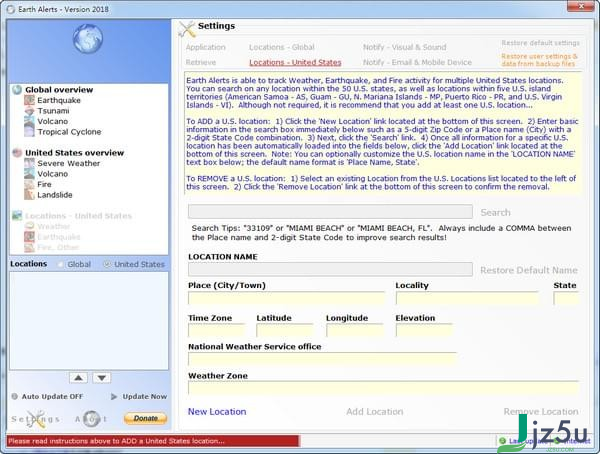Open the Locations - United States tab
The height and width of the screenshot is (454, 600).
click(x=295, y=62)
